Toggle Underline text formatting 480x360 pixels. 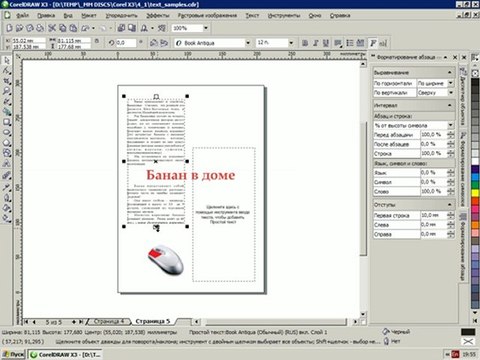click(x=326, y=43)
